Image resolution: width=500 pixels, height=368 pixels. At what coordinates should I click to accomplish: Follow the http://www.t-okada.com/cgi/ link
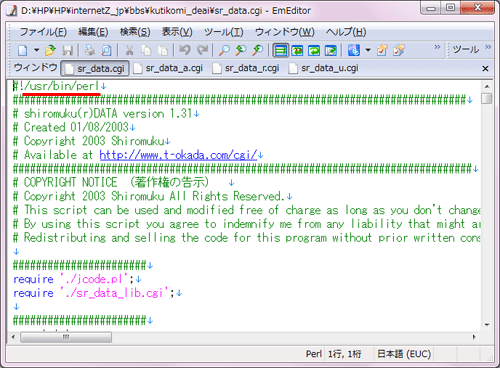[x=178, y=155]
